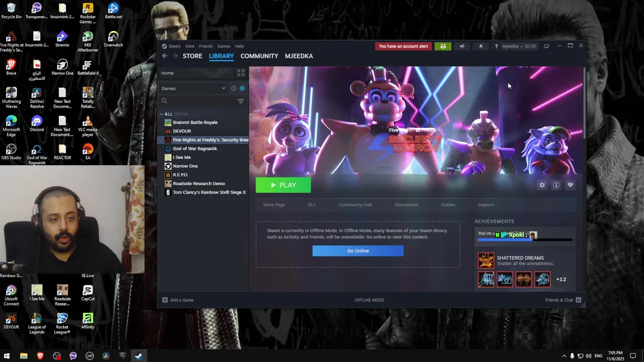The image size is (644, 362).
Task: Open Friends activity green icon in Steam
Action: [443, 46]
